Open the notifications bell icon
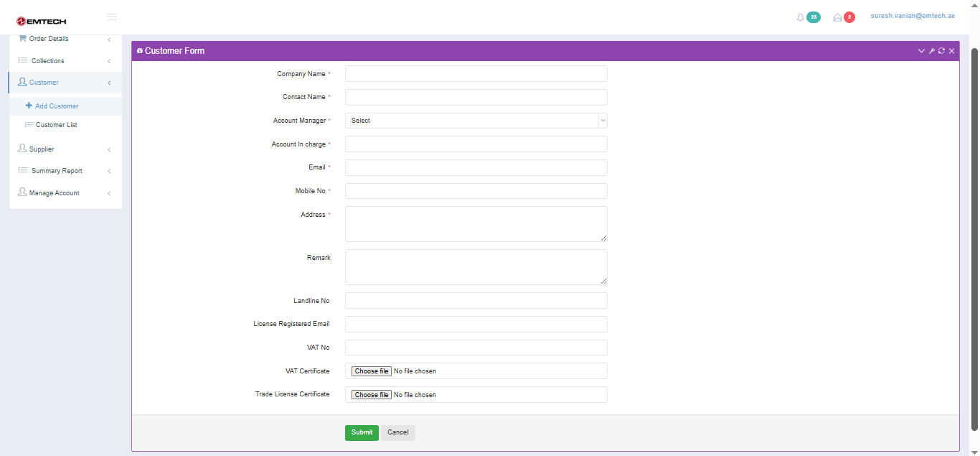Image resolution: width=980 pixels, height=456 pixels. (801, 17)
